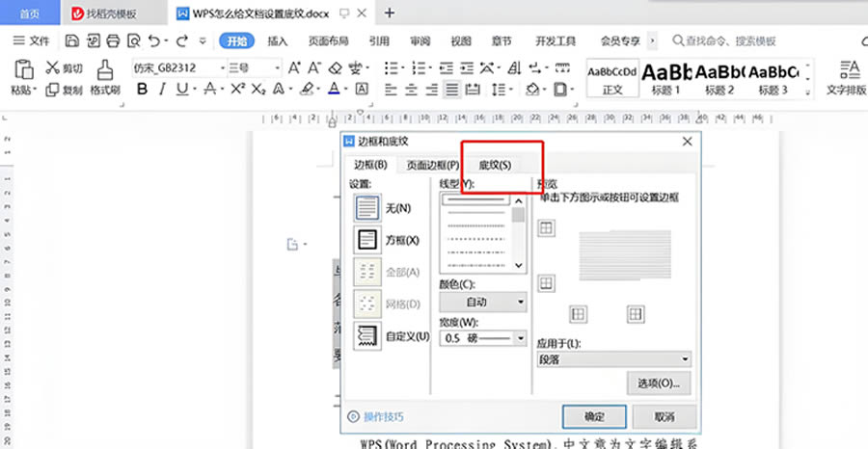
Task: Open the 应用于(L) 段落 dropdown
Action: tap(614, 359)
